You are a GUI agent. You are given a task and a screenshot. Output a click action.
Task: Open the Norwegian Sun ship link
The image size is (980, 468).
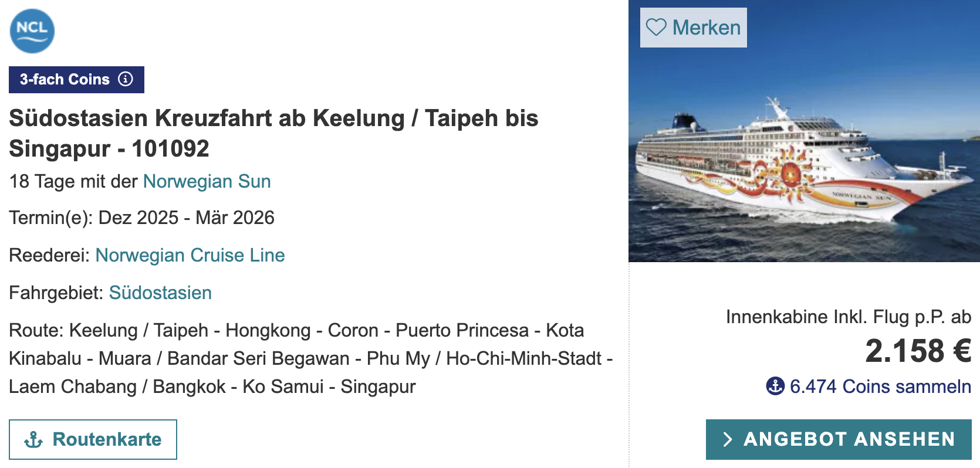tap(207, 181)
